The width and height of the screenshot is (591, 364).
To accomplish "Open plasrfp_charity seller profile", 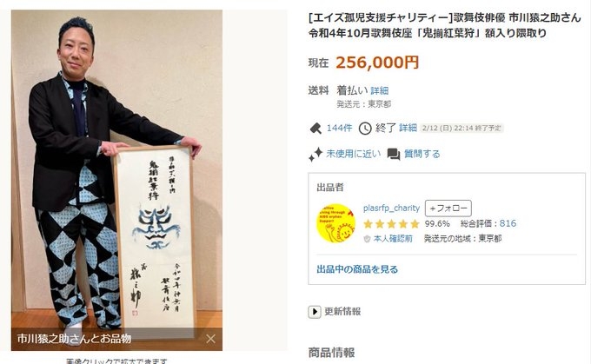I will (x=391, y=208).
